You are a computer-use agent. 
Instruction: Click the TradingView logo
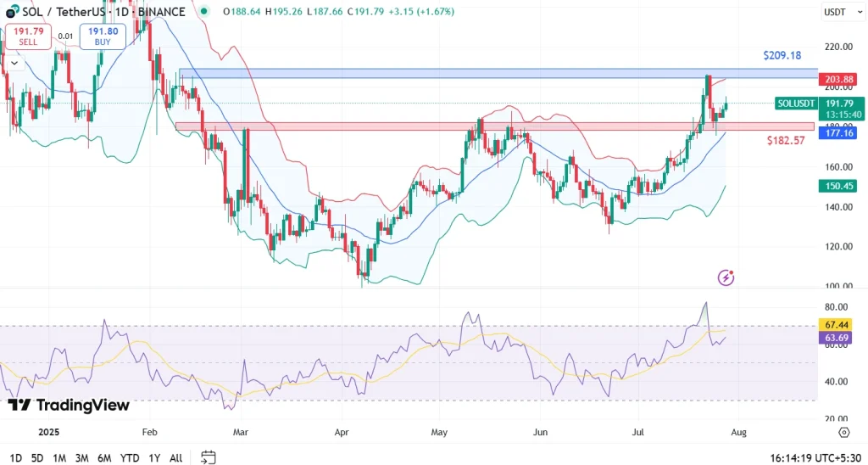click(x=68, y=405)
